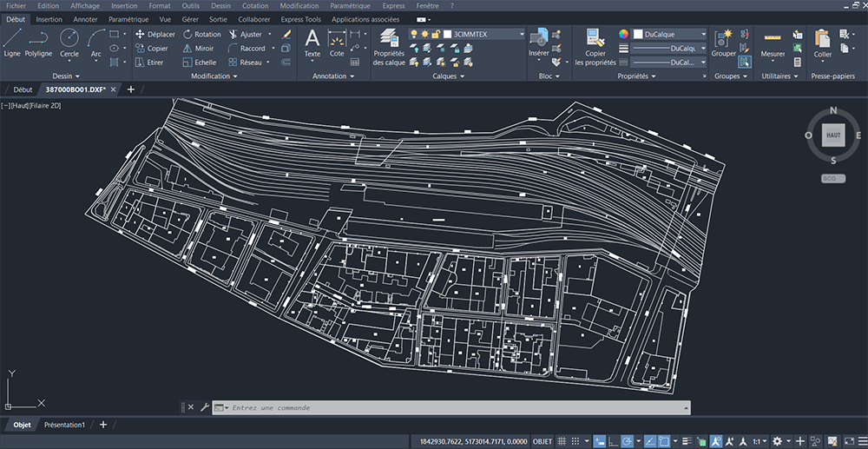Click the HAUT face on ViewCube
This screenshot has height=449, width=868.
tap(833, 135)
